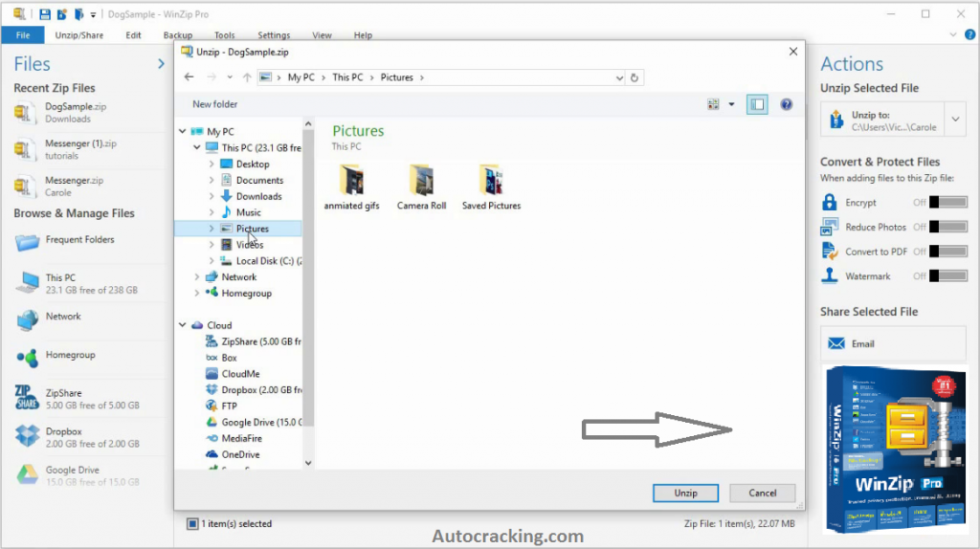Expand Network tree node
Viewport: 980px width, 549px height.
[x=197, y=276]
